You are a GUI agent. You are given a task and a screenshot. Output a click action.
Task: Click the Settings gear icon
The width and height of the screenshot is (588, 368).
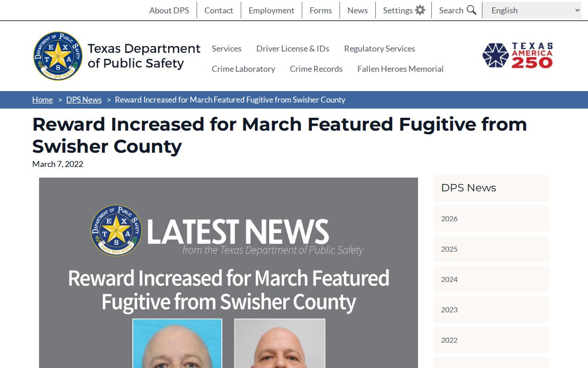click(x=420, y=10)
